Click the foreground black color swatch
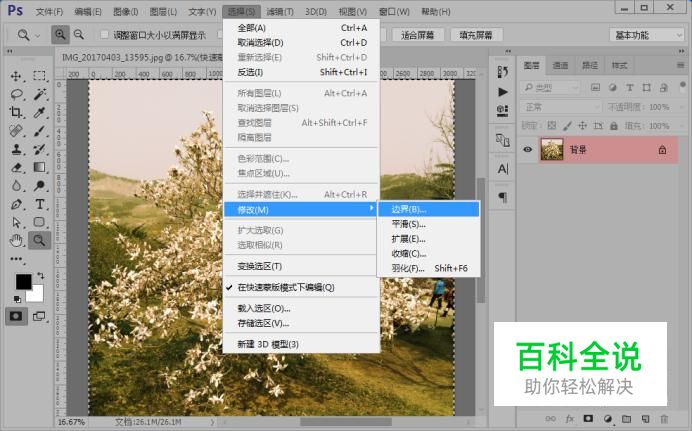Screen dimensions: 692x431 [x=23, y=281]
